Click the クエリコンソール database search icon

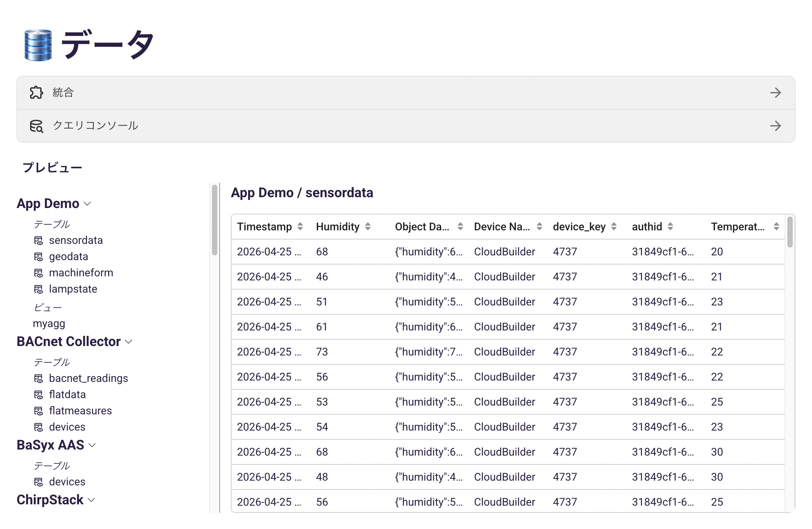coord(36,126)
